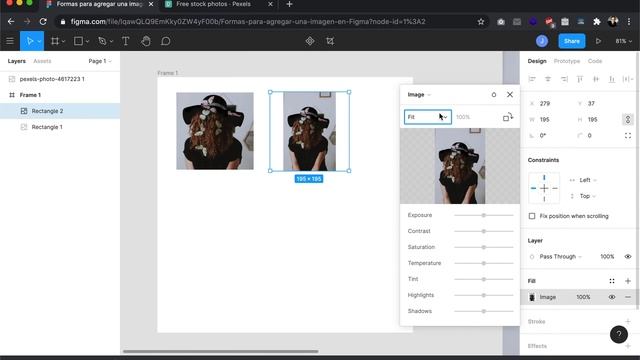
Task: Open the Page 1 dropdown
Action: point(100,61)
